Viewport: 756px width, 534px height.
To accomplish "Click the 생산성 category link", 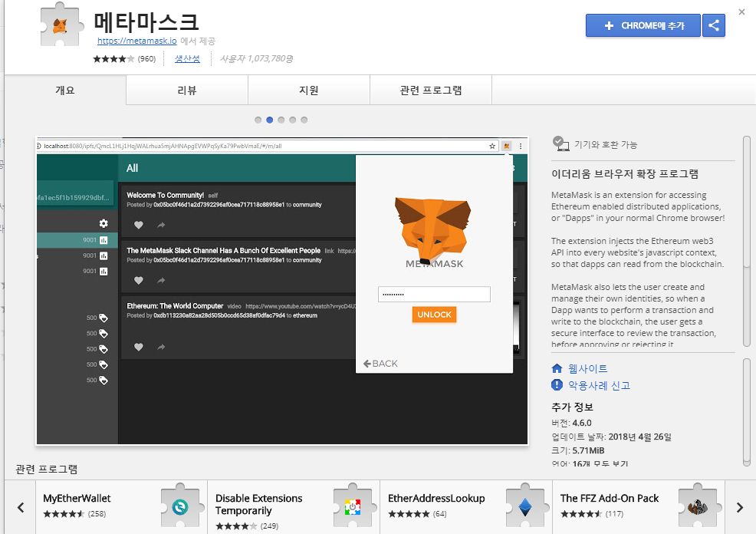I will (187, 58).
